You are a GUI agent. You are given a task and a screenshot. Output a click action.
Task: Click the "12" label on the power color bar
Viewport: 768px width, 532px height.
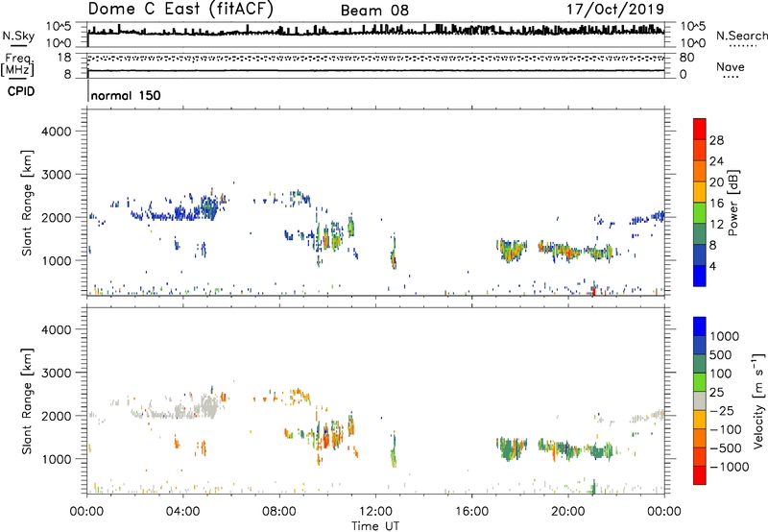tap(716, 225)
